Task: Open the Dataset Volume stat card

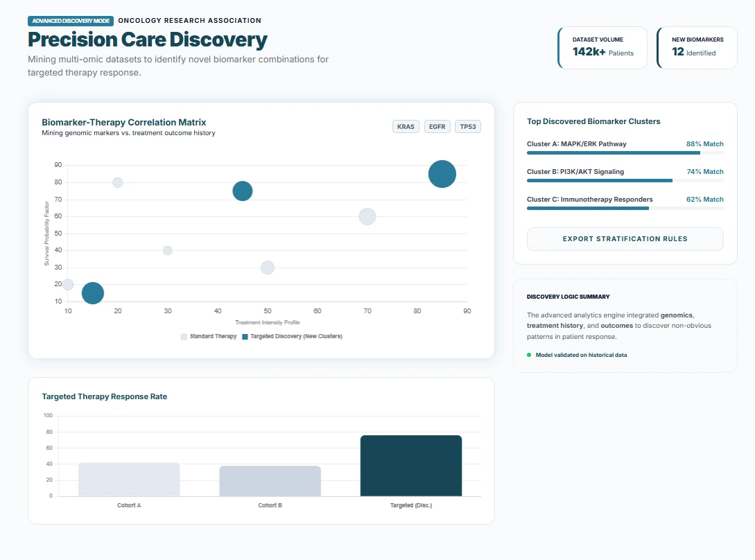Action: click(x=602, y=47)
